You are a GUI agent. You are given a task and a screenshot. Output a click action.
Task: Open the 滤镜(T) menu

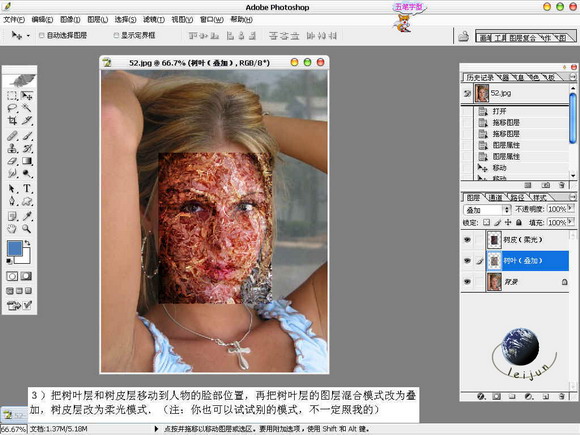[154, 20]
